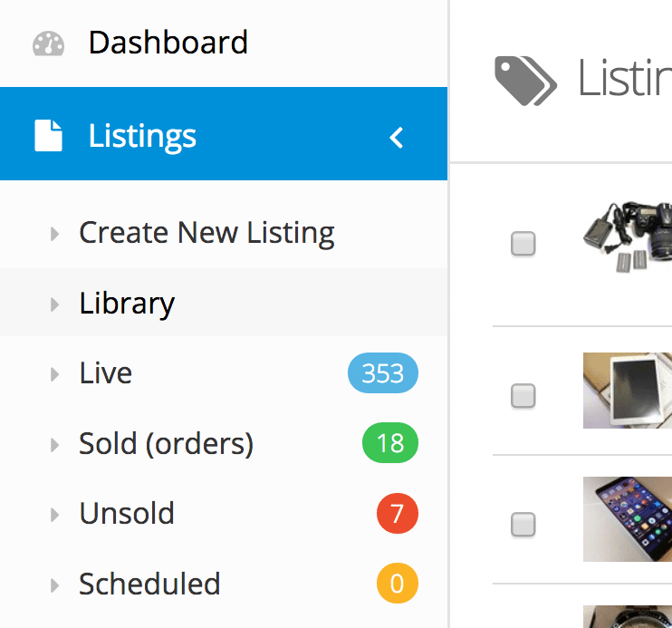Click the Dashboard speedometer icon
The image size is (672, 628).
click(x=48, y=43)
